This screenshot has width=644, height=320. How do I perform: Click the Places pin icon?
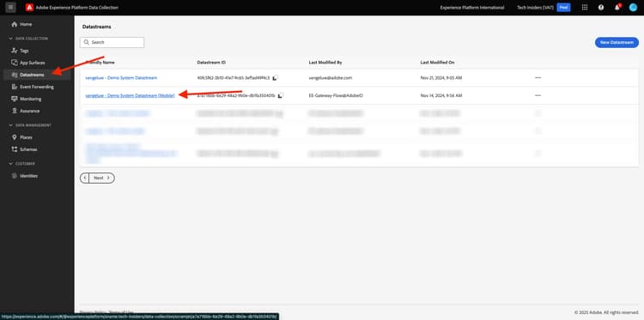pos(15,137)
